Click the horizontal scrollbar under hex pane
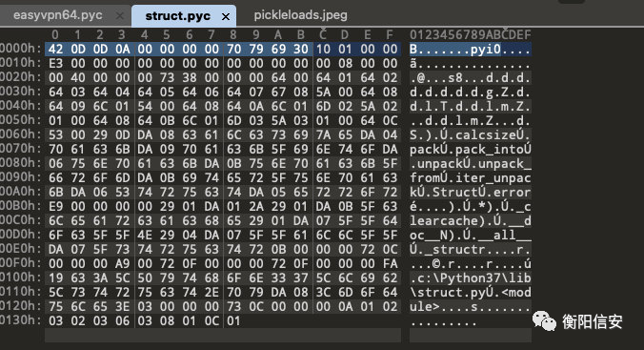The width and height of the screenshot is (644, 350). point(223,335)
